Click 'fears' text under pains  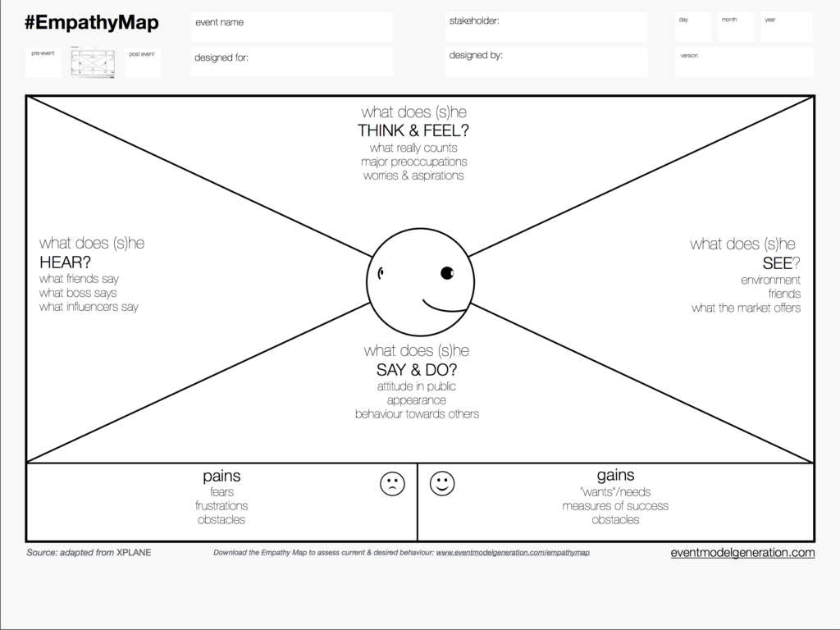coord(221,492)
